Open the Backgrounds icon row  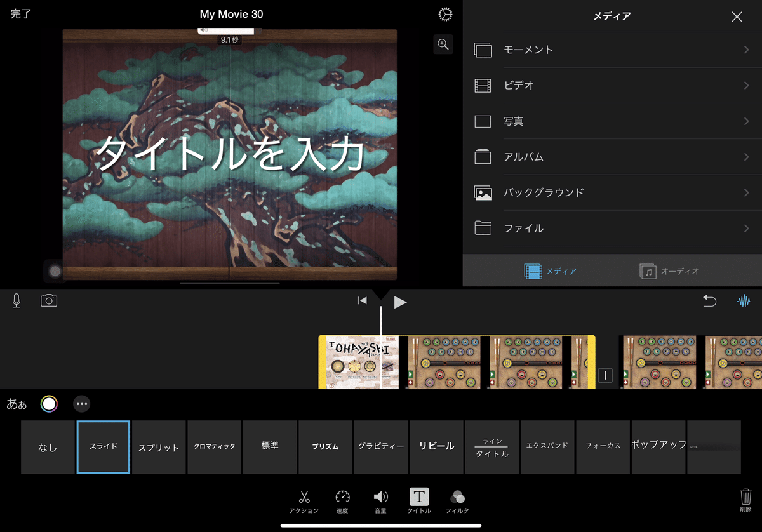point(612,192)
